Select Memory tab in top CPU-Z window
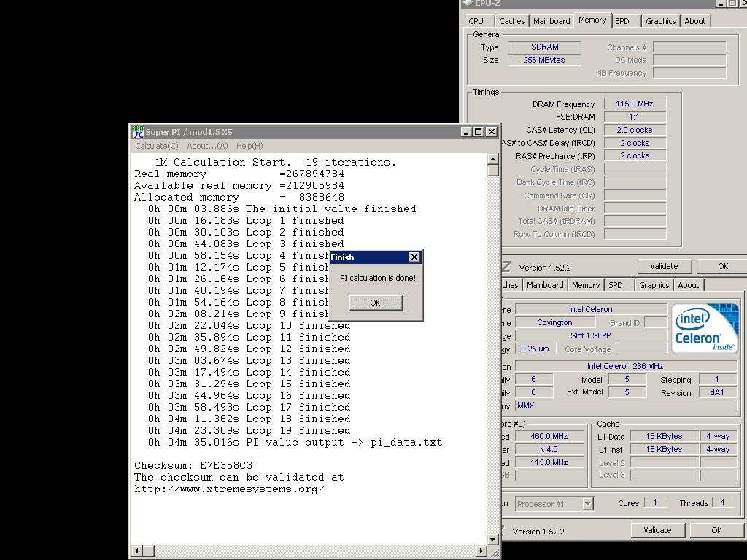Viewport: 747px width, 560px height. coord(592,20)
